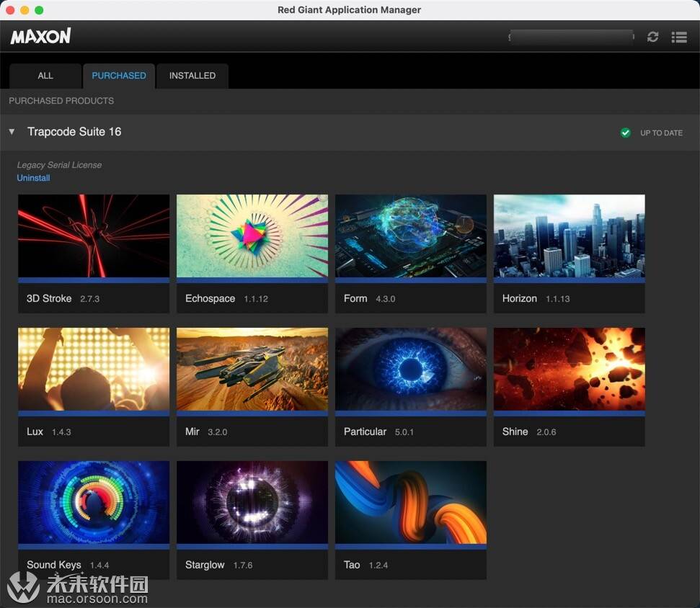
Task: Click the Starglow product name
Action: pos(205,565)
